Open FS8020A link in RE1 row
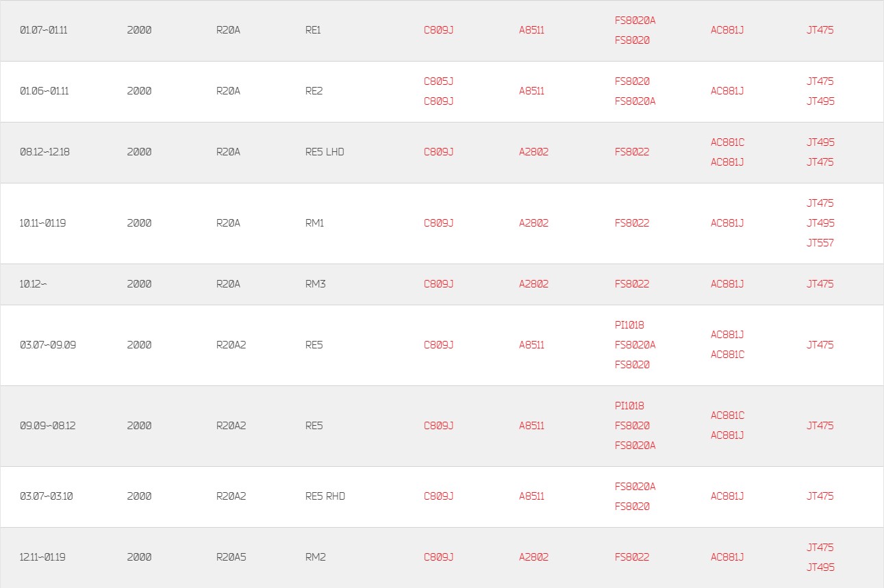 [635, 21]
